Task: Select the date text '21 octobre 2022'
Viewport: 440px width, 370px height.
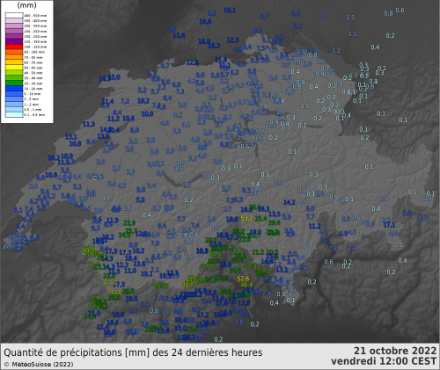Action: click(395, 351)
